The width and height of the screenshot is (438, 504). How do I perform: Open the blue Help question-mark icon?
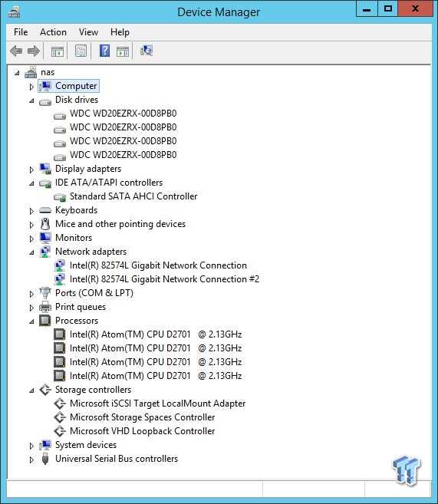[104, 51]
